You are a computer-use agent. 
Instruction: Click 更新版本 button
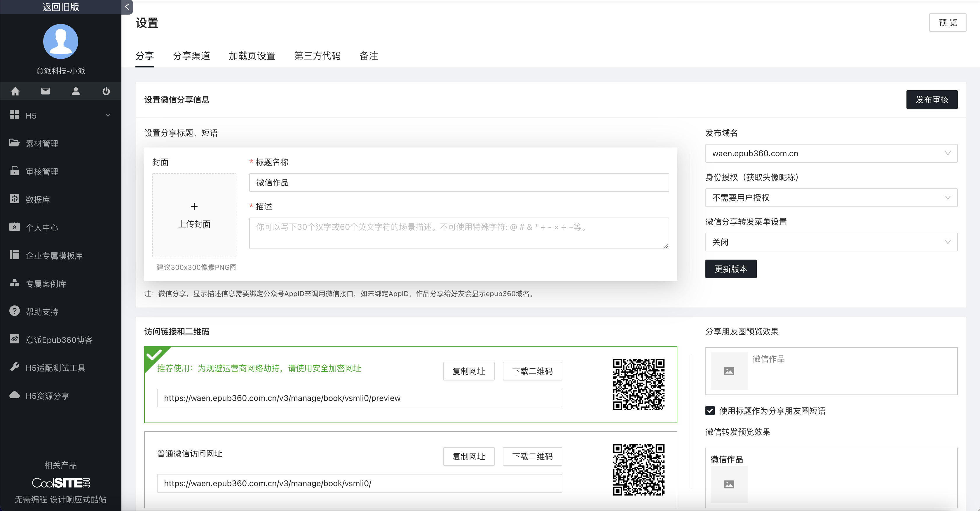point(730,269)
